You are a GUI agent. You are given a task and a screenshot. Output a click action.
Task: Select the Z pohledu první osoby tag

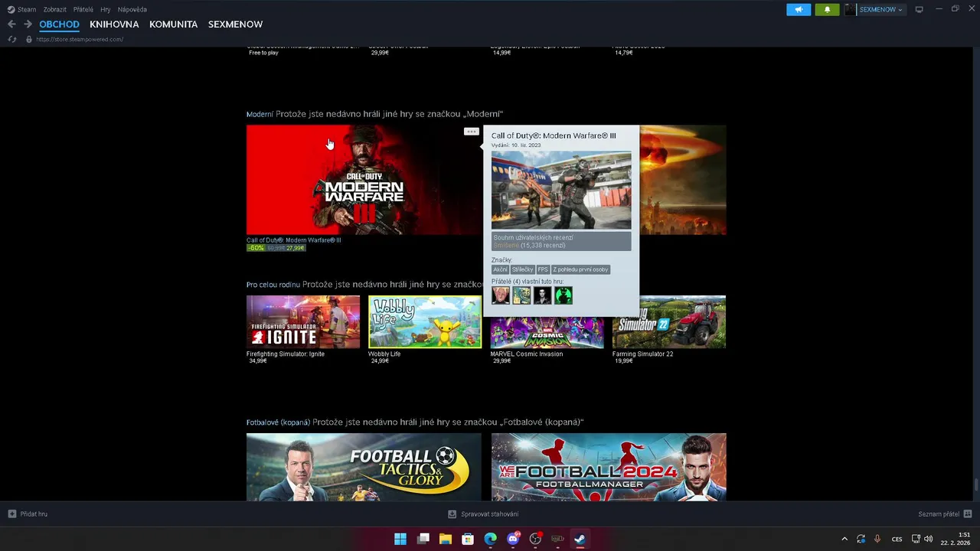(580, 269)
